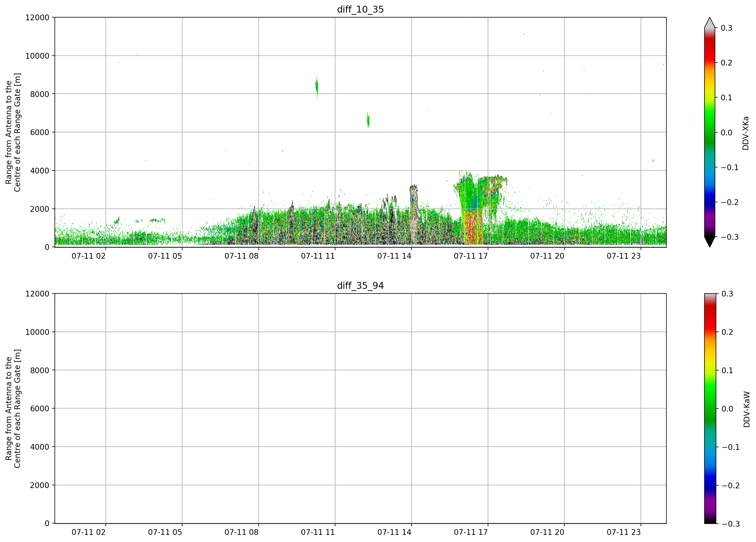Viewport: 756px width, 542px height.
Task: Click the 0.1 tick on DDV-KaW colorbar
Action: [x=727, y=370]
